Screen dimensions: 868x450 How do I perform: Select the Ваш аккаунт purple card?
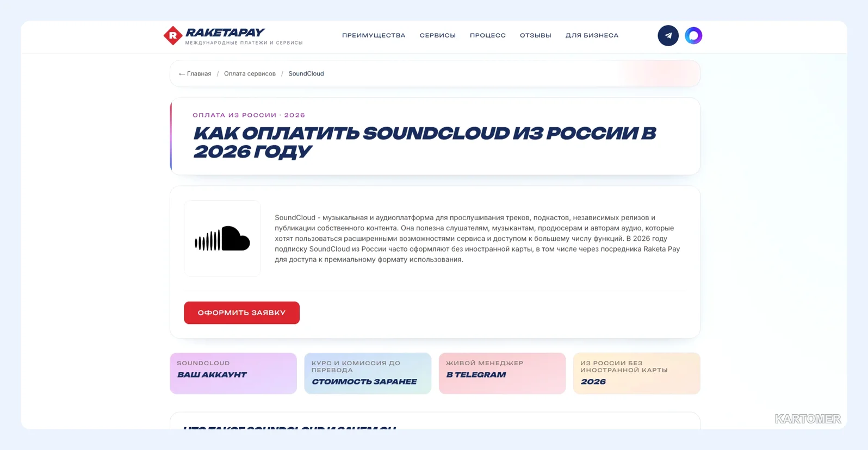[233, 373]
